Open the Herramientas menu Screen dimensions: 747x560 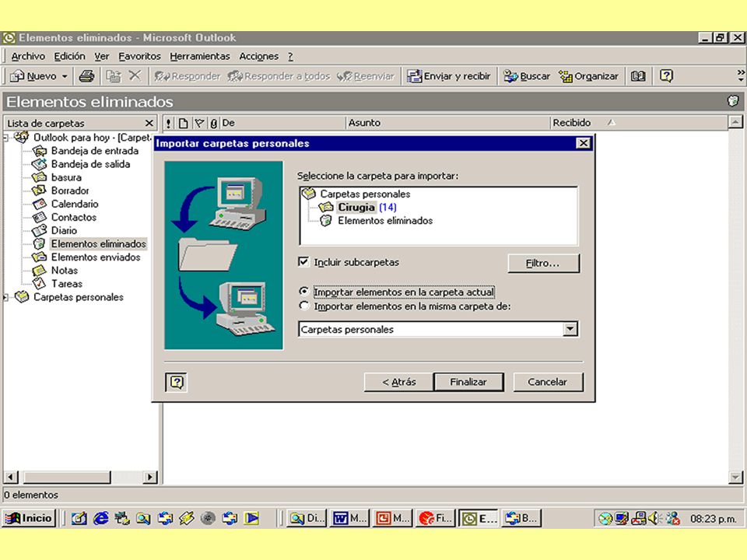point(200,56)
